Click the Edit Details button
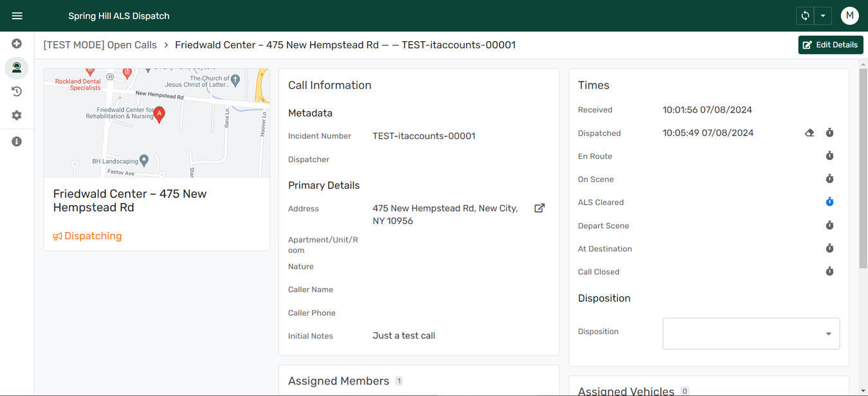The width and height of the screenshot is (868, 396). point(830,45)
